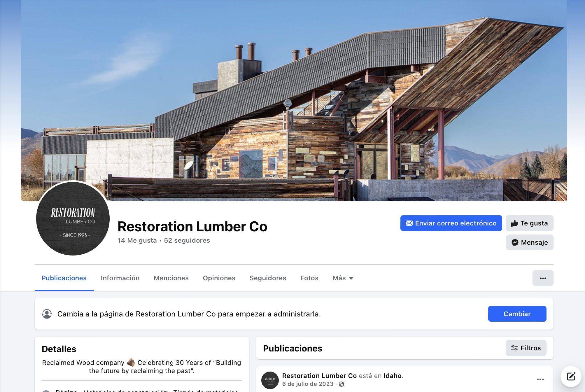585x392 pixels.
Task: Click the filter sliders icon on Filtros
Action: coord(514,348)
